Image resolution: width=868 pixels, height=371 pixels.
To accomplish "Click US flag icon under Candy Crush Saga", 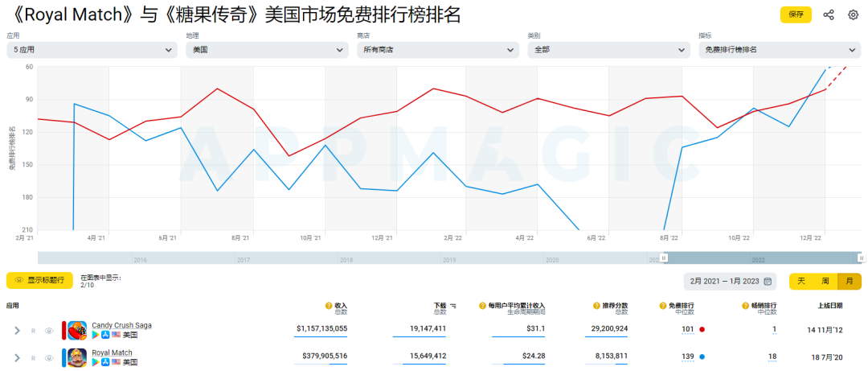I will click(116, 335).
